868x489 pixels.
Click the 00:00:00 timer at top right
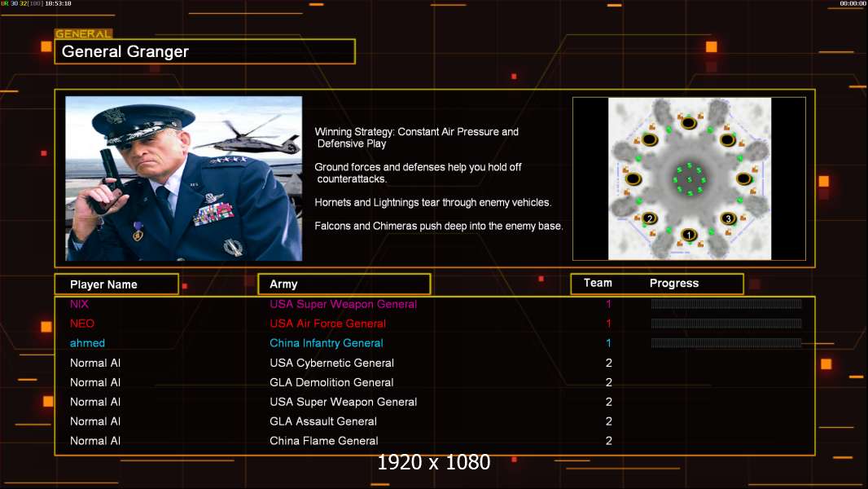(x=853, y=3)
